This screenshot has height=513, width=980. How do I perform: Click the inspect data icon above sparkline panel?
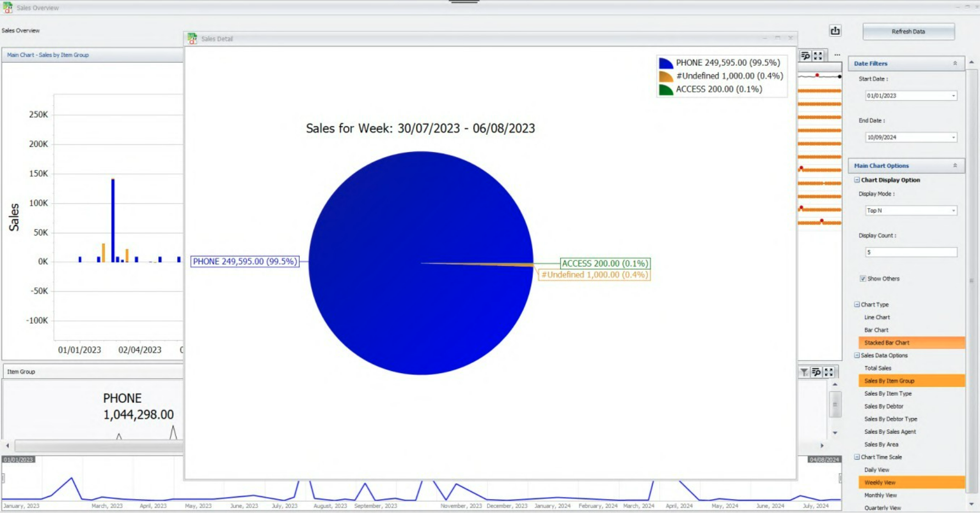[x=806, y=56]
